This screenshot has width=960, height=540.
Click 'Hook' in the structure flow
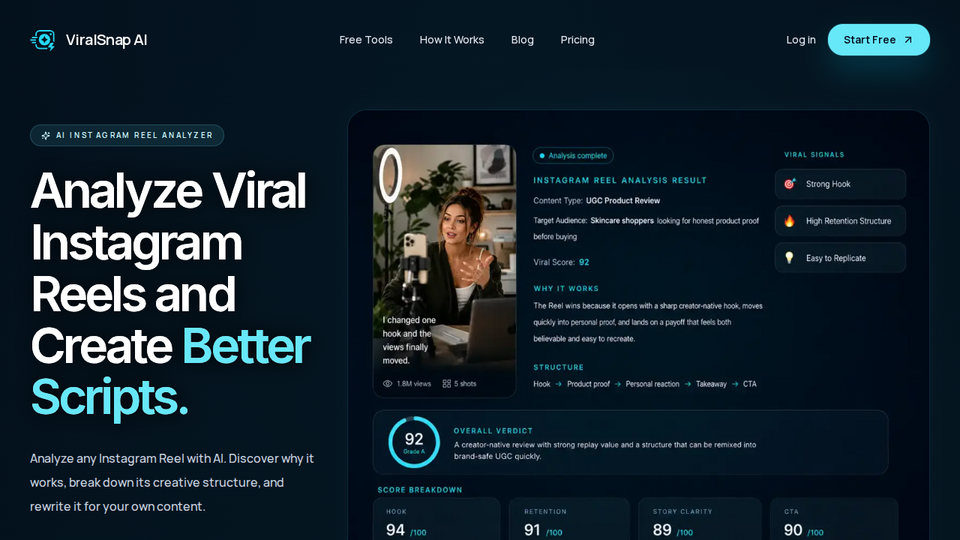(x=542, y=384)
